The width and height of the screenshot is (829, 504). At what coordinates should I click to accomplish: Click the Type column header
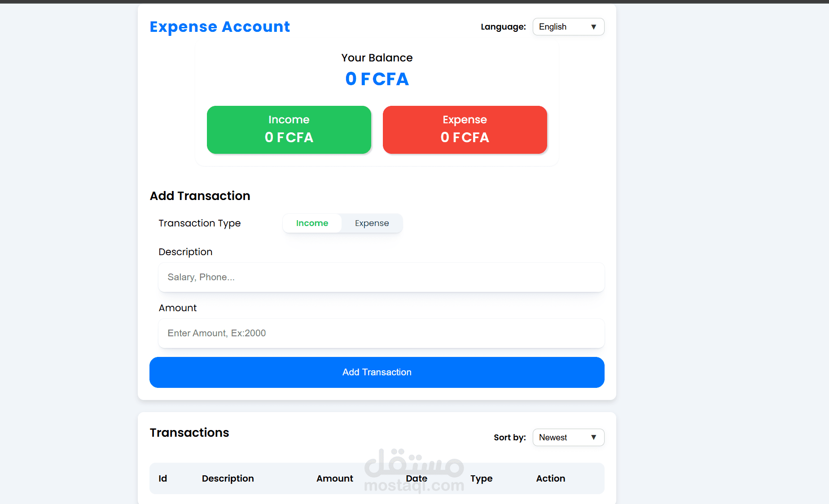(481, 478)
